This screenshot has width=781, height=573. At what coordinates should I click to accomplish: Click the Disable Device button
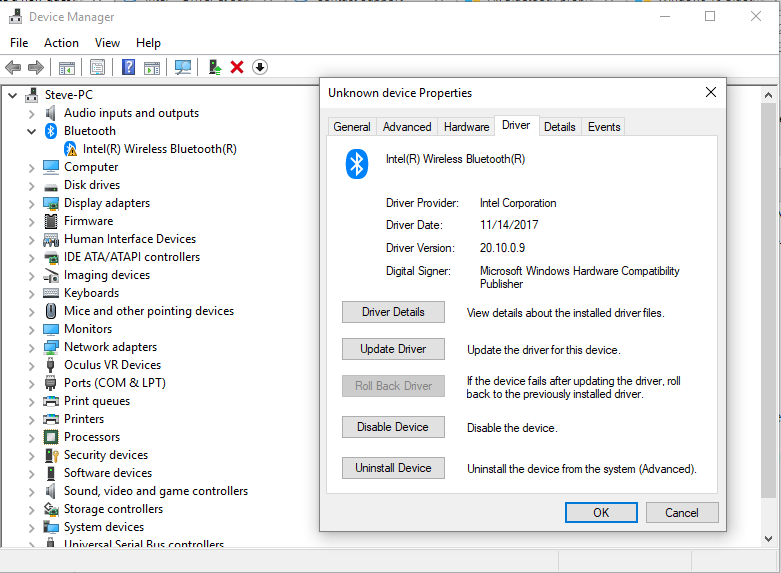coord(393,427)
